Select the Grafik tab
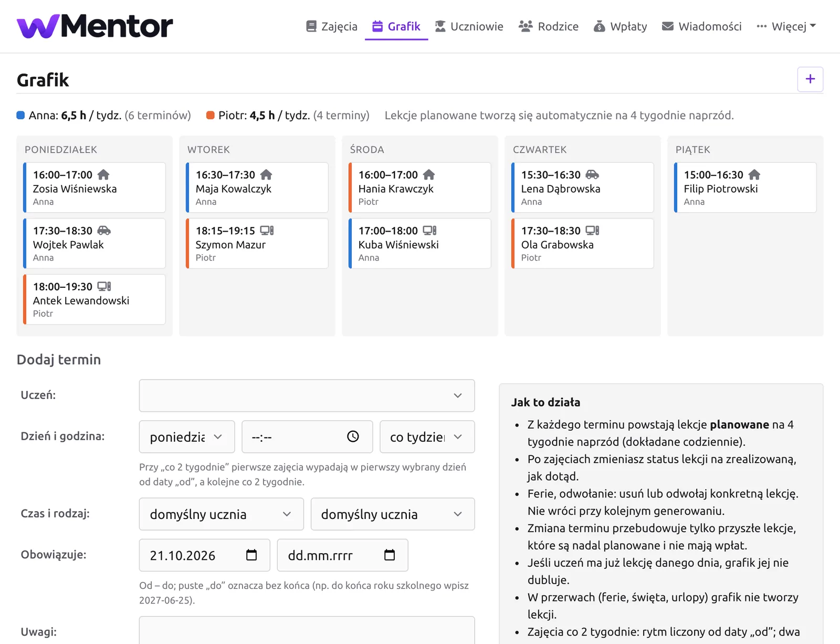 [x=396, y=26]
